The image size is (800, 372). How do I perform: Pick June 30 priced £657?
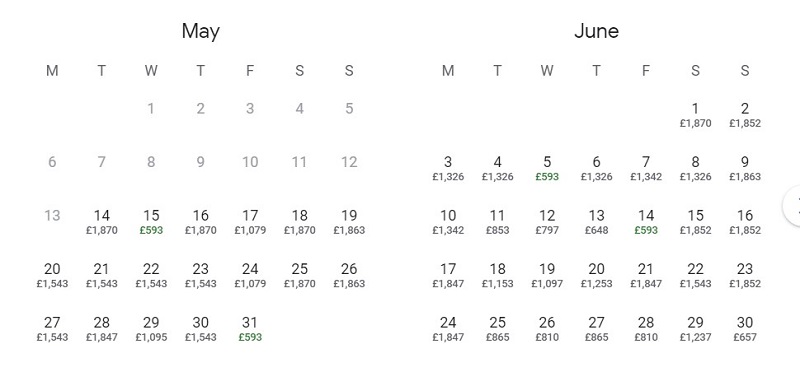745,329
